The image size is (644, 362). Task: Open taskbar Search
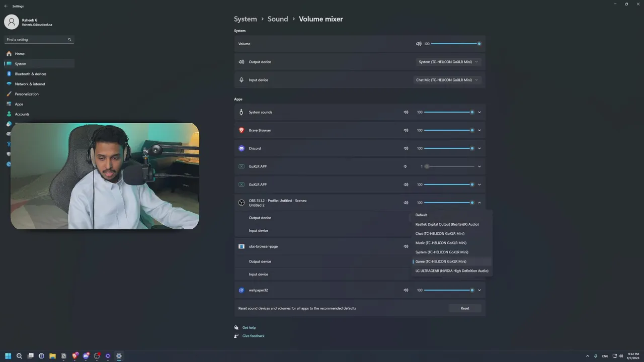tap(19, 356)
